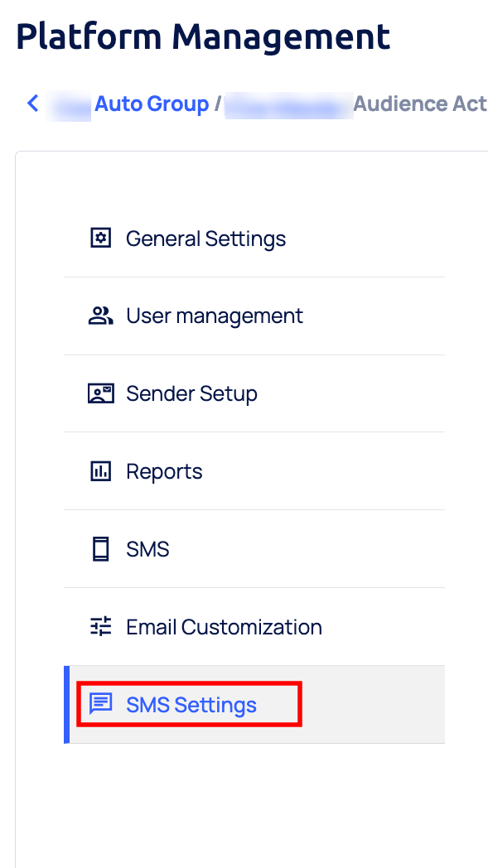Click the Email Customization sliders icon
Viewport: 488px width, 868px height.
(x=100, y=626)
